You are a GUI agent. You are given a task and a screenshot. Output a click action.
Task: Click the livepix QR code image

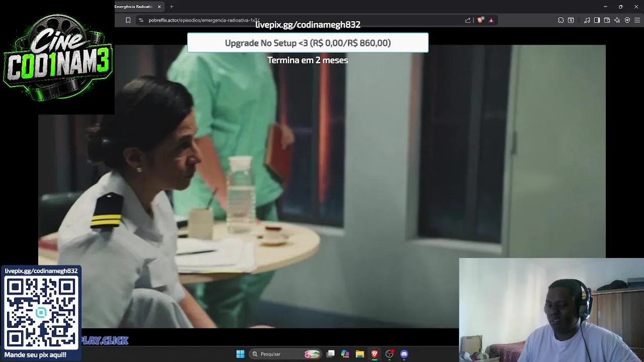click(x=41, y=313)
